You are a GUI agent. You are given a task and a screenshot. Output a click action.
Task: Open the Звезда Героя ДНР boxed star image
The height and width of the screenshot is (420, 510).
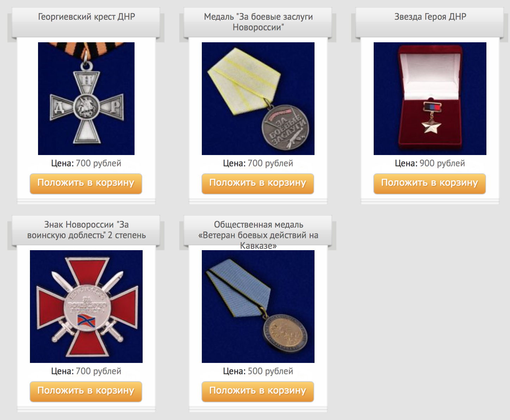430,99
